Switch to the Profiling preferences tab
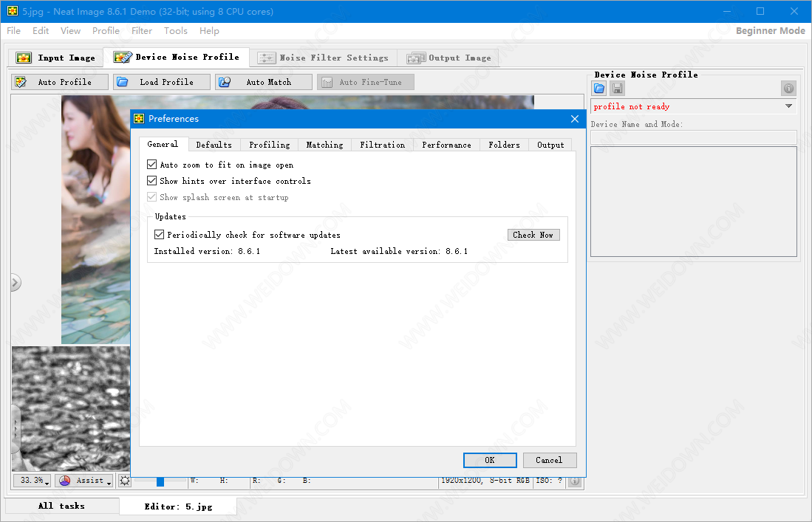Image resolution: width=812 pixels, height=522 pixels. 269,145
